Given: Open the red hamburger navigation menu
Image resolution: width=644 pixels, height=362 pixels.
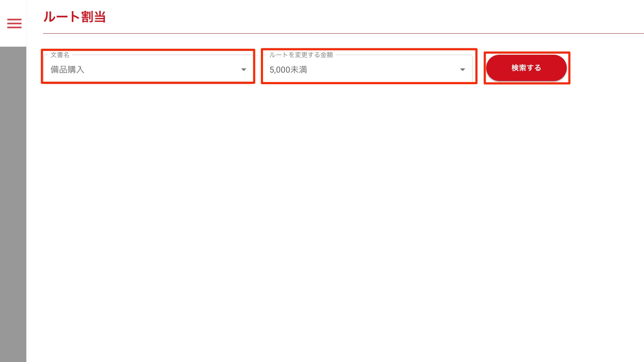Looking at the screenshot, I should click(x=14, y=24).
